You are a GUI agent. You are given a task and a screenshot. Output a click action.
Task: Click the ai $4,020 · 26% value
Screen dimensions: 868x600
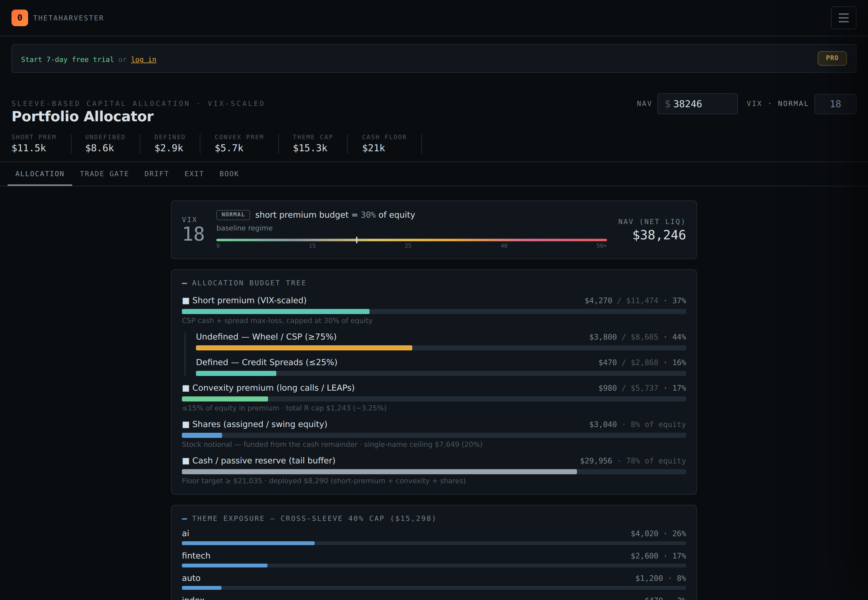pos(658,534)
